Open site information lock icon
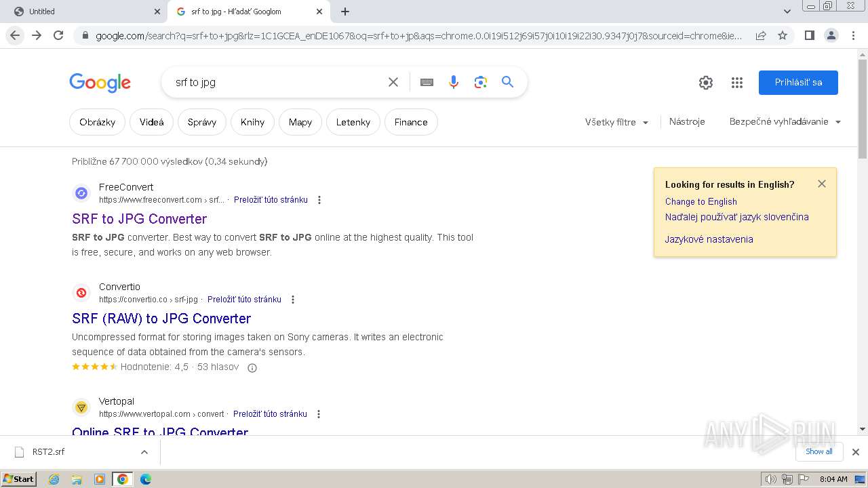 [x=85, y=36]
